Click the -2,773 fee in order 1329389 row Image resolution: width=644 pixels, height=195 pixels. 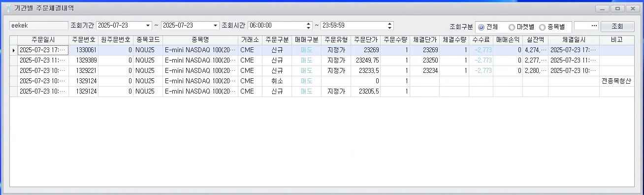481,61
